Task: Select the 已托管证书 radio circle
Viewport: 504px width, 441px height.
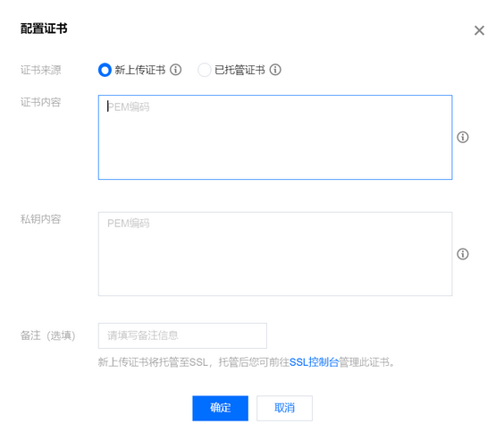Action: (205, 70)
